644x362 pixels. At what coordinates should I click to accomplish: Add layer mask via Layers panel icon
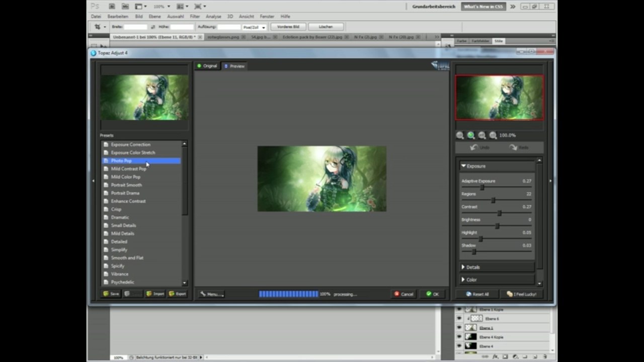pyautogui.click(x=505, y=356)
